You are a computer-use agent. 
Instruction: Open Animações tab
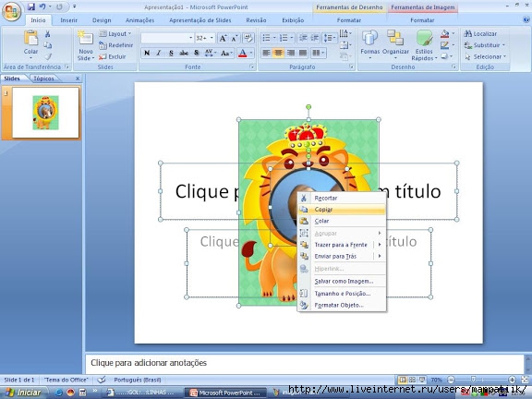[x=139, y=20]
